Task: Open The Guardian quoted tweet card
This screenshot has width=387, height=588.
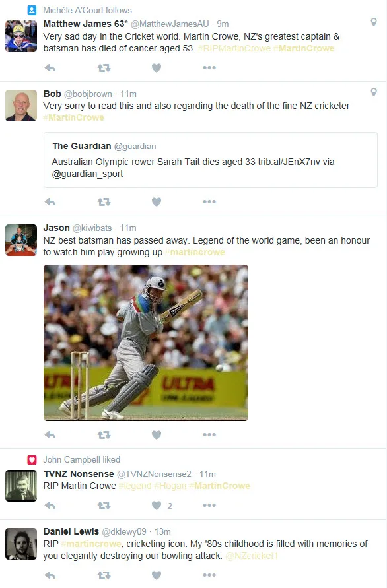Action: pos(211,160)
